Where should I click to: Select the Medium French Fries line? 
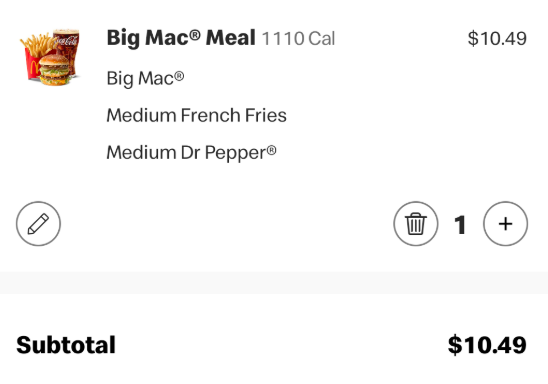tap(196, 115)
